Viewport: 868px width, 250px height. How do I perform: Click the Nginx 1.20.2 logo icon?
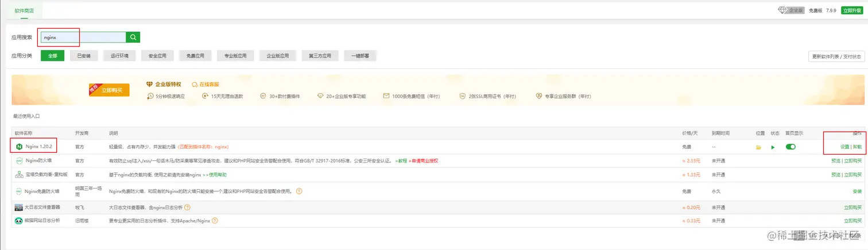pyautogui.click(x=19, y=147)
